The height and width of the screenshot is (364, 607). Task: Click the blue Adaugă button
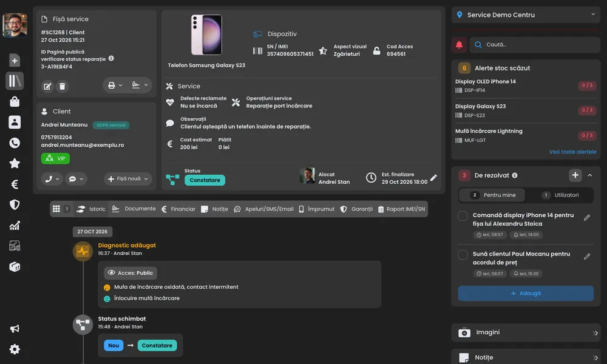pos(526,293)
